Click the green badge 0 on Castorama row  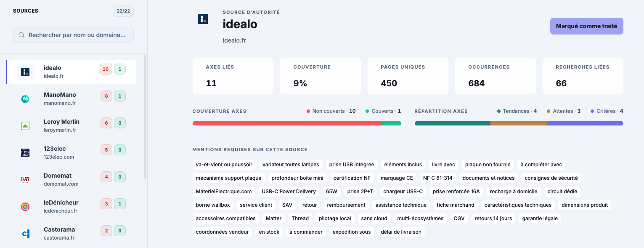pyautogui.click(x=120, y=231)
